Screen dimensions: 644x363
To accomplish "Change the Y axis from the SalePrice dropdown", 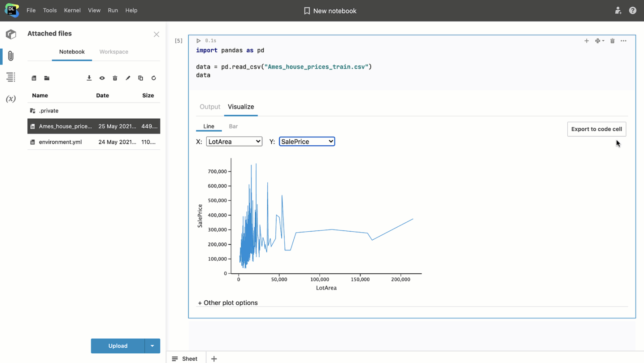I will 307,141.
